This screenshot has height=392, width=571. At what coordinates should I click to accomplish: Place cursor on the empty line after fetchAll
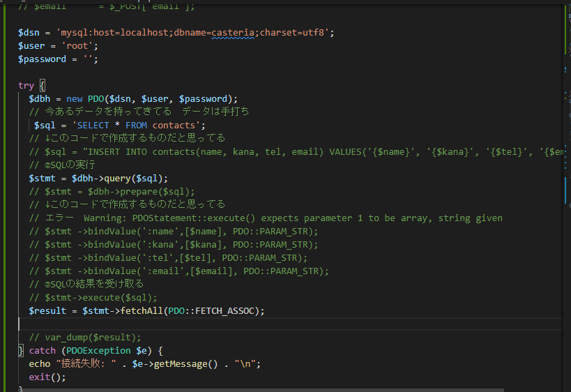(291, 324)
